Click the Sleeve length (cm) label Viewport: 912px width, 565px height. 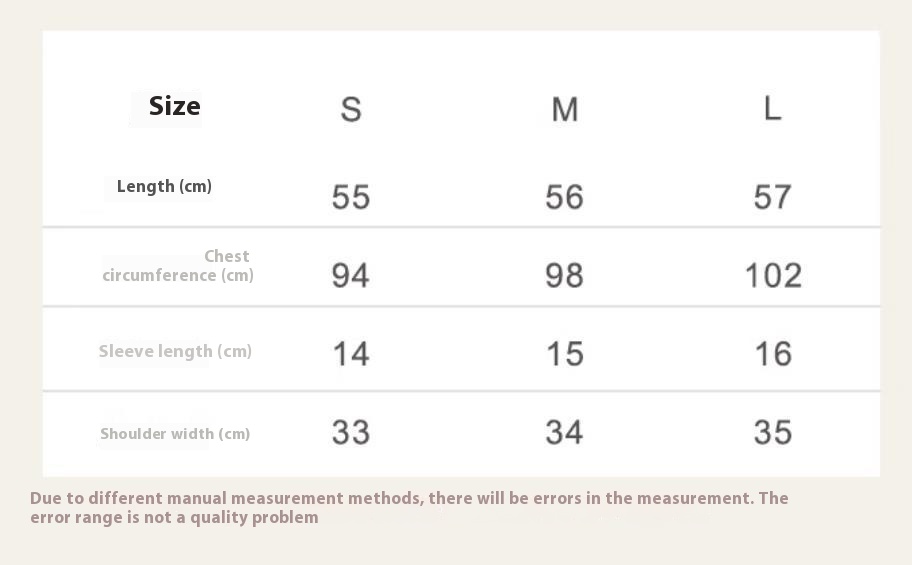click(x=175, y=351)
